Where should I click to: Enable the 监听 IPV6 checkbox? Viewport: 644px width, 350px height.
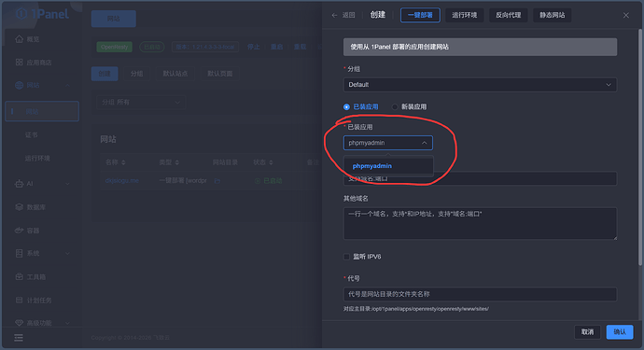346,257
